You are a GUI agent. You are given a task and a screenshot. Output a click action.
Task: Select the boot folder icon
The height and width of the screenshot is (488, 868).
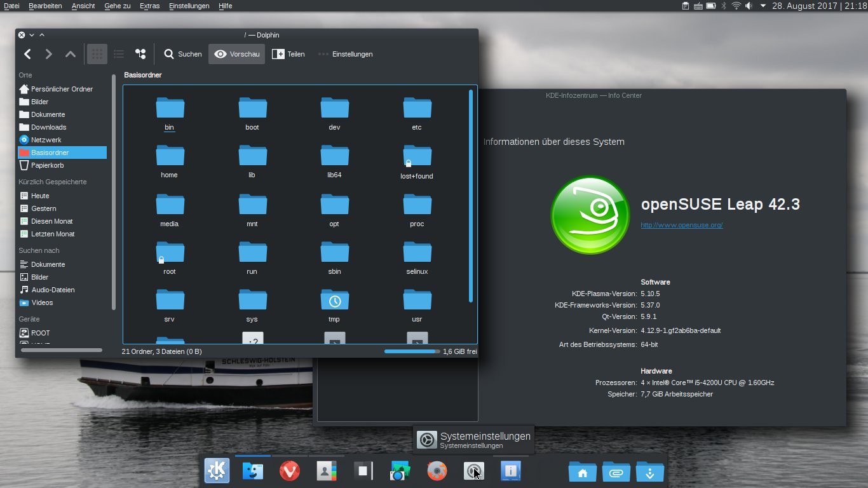pyautogui.click(x=252, y=107)
